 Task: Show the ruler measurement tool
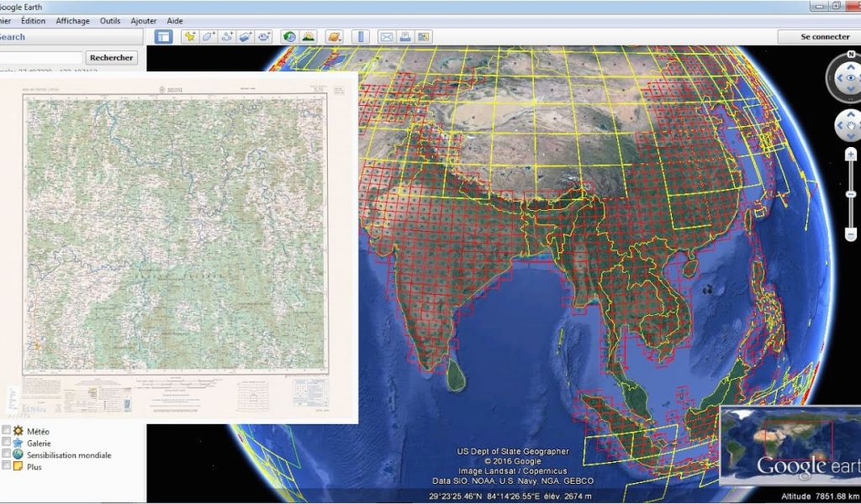pos(360,37)
